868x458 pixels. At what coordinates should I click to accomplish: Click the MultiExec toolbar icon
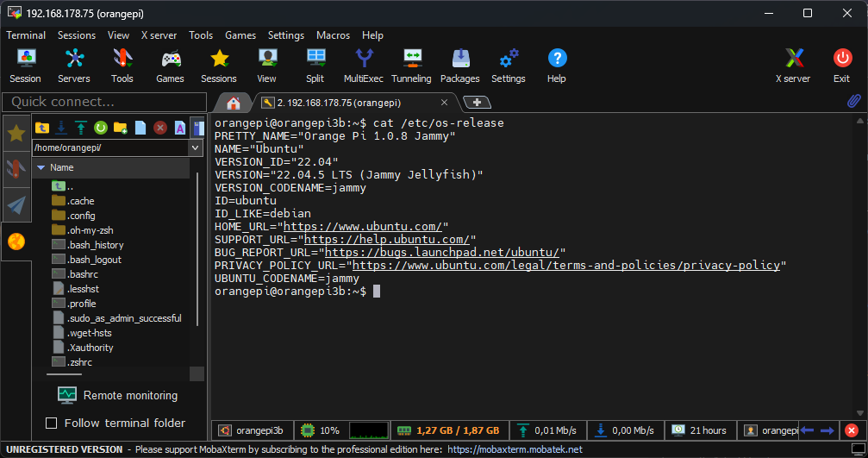pyautogui.click(x=363, y=65)
